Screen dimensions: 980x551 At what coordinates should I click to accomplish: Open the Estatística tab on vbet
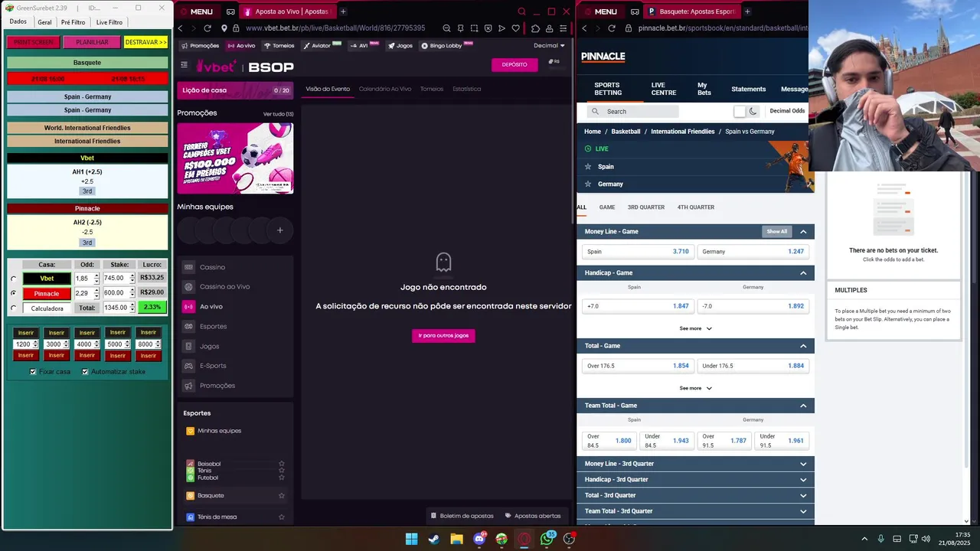[467, 89]
